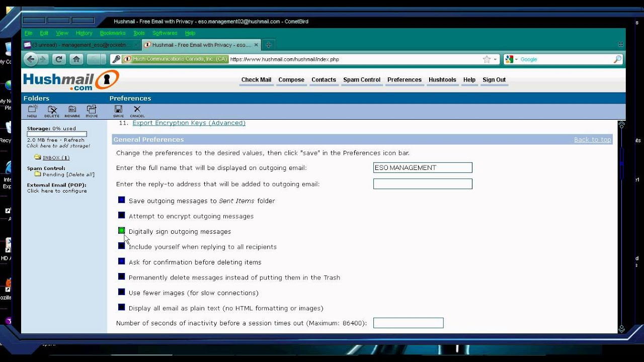Go back with the browser back arrow
The width and height of the screenshot is (644, 362).
31,59
